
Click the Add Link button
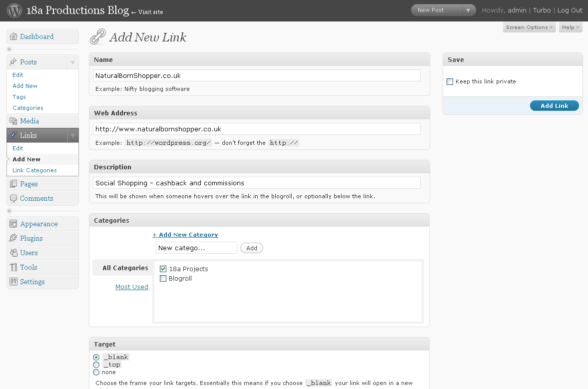point(554,106)
